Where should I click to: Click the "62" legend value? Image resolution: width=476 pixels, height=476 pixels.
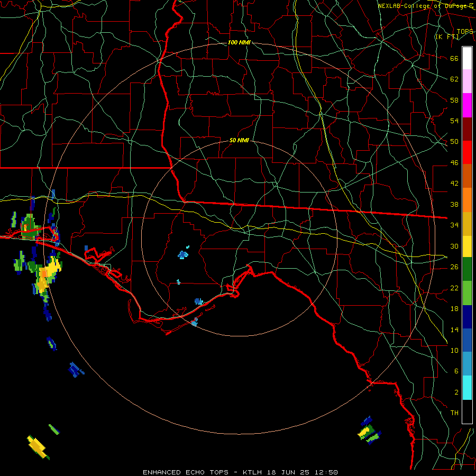click(454, 79)
